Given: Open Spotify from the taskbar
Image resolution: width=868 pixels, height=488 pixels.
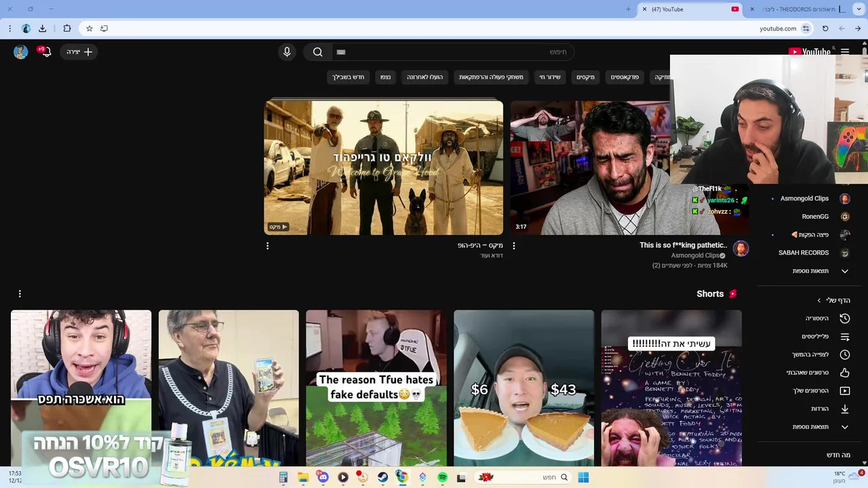Looking at the screenshot, I should click(442, 478).
